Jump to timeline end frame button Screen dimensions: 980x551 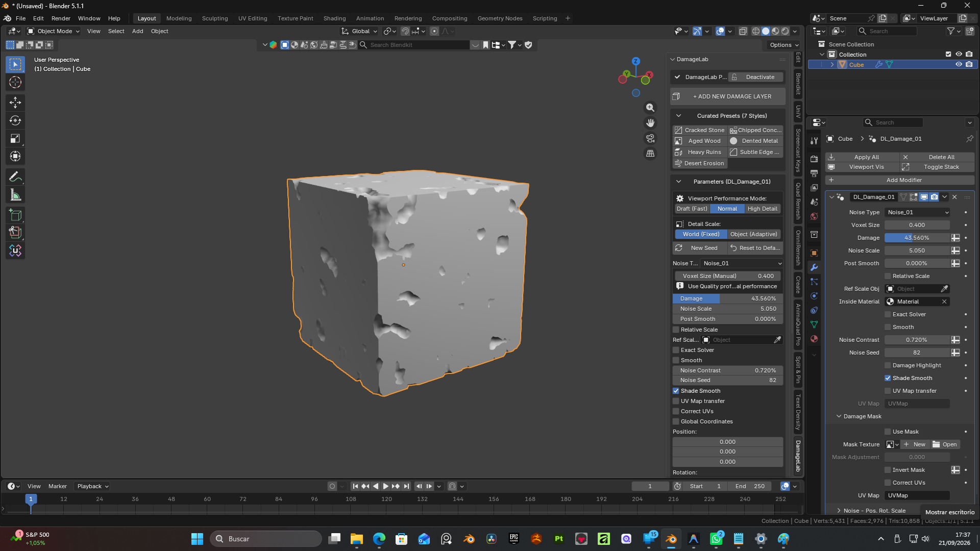(x=406, y=486)
